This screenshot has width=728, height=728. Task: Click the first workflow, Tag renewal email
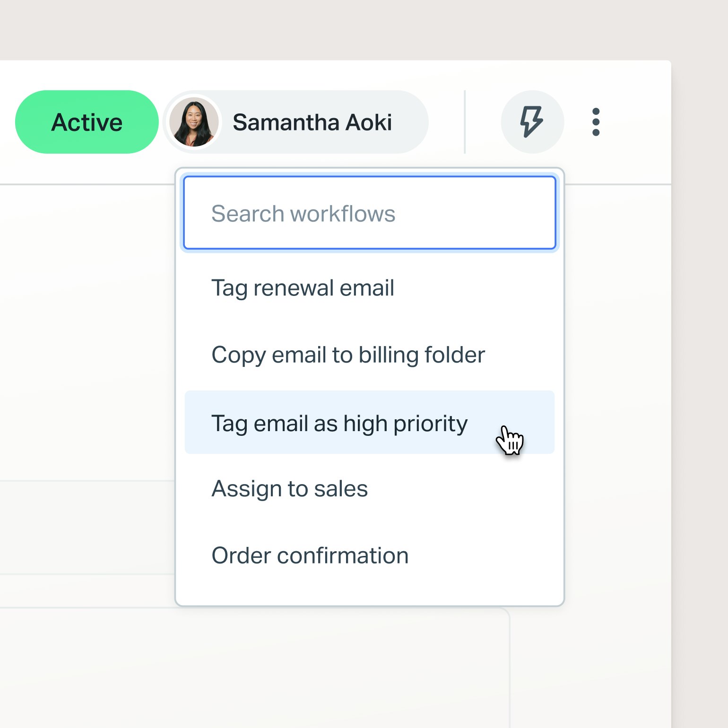pyautogui.click(x=303, y=288)
